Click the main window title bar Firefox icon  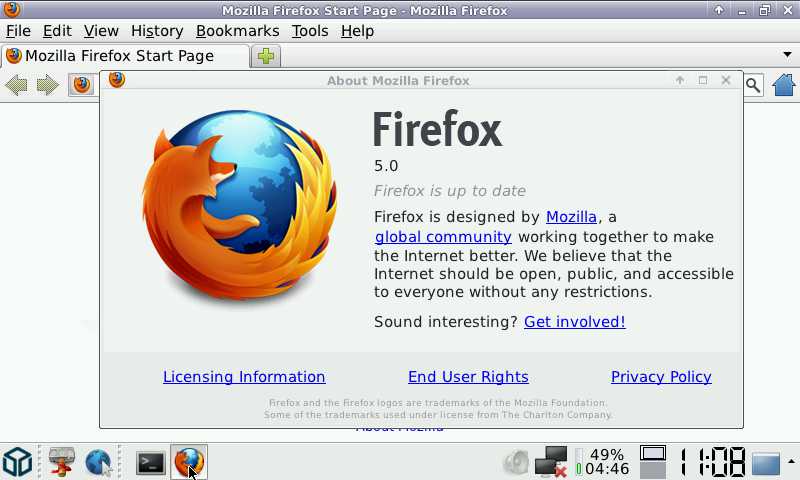click(x=12, y=9)
